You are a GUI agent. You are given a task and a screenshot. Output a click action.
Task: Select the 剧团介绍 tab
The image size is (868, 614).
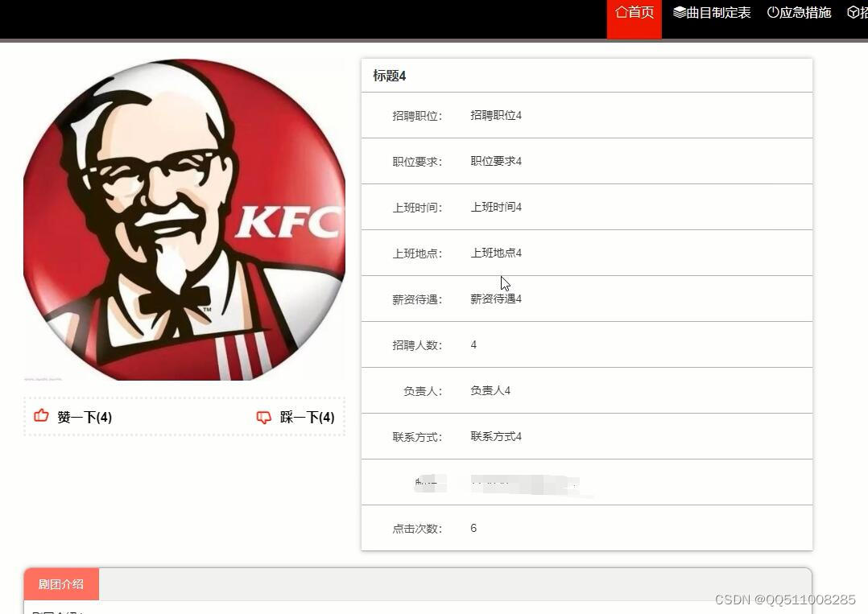click(x=61, y=584)
